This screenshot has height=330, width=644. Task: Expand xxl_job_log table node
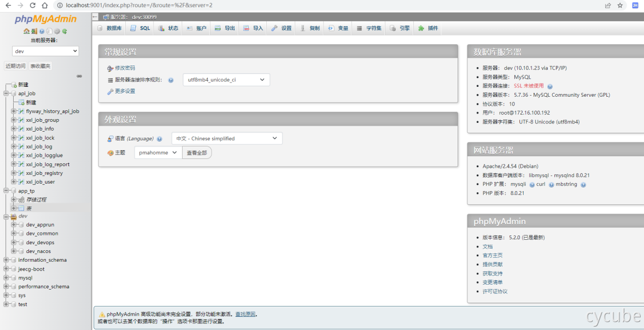click(14, 146)
